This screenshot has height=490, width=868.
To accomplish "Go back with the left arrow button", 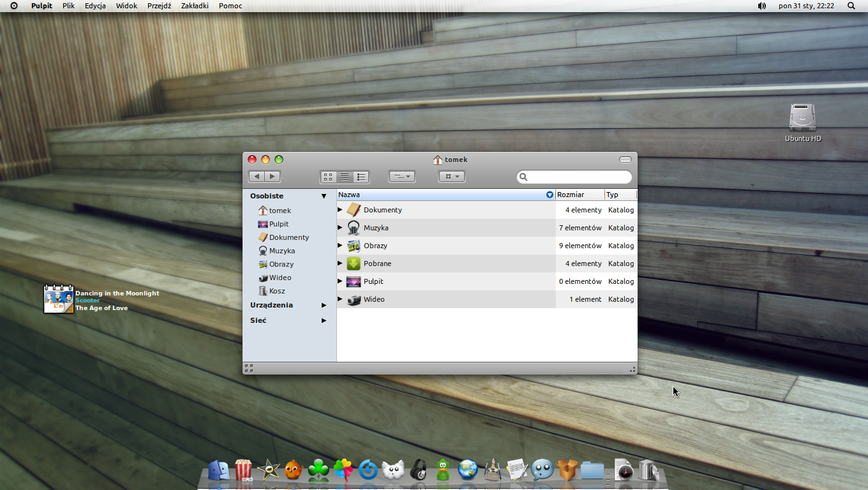I will coord(257,177).
